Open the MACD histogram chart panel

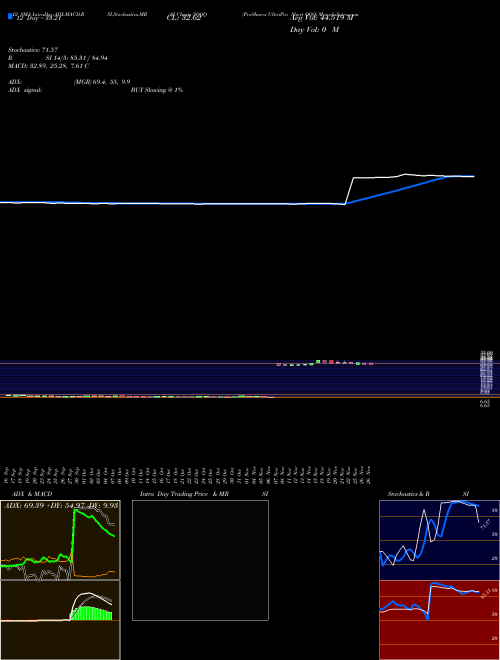point(60,620)
